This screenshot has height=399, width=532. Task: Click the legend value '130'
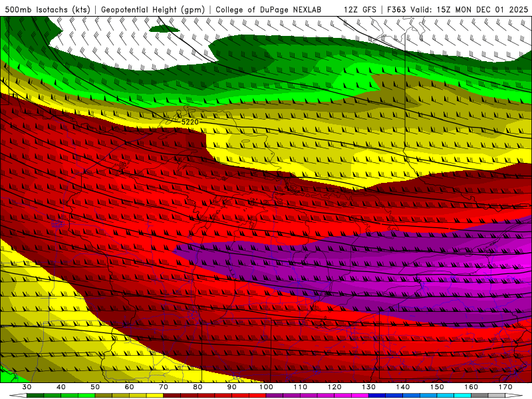pos(369,387)
